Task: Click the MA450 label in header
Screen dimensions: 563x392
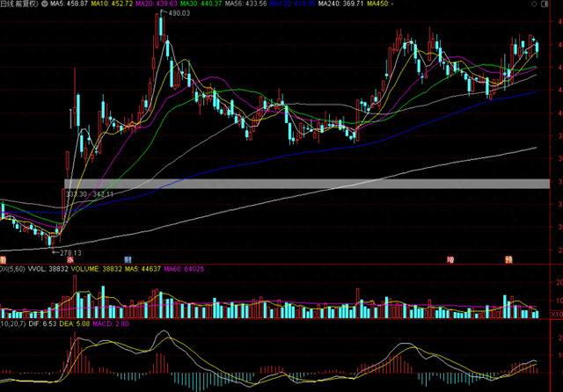Action: pos(380,4)
